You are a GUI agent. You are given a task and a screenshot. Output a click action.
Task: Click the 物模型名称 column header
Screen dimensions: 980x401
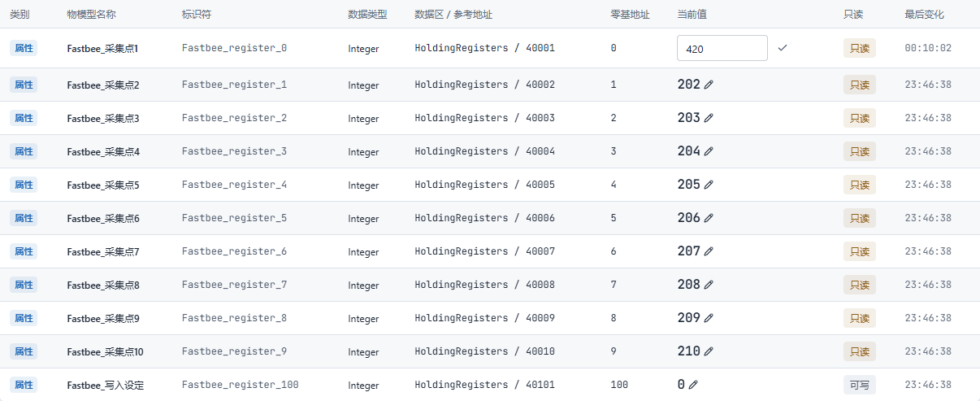coord(92,15)
